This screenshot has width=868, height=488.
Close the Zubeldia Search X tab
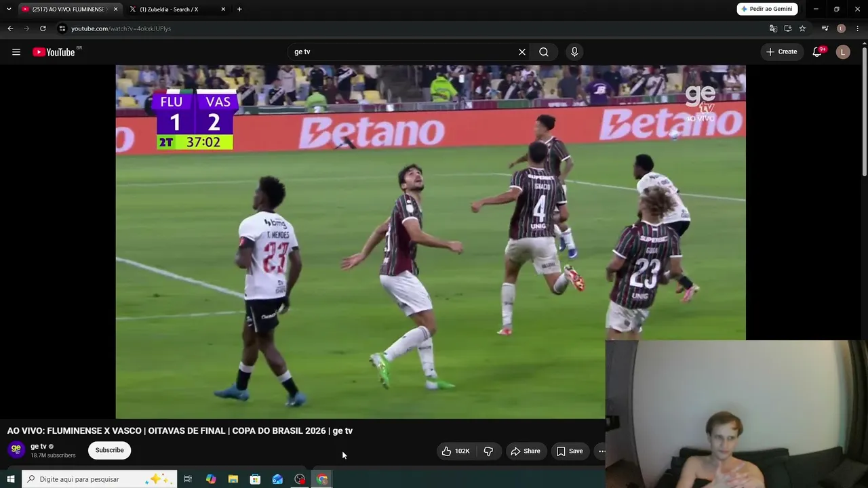pyautogui.click(x=223, y=9)
